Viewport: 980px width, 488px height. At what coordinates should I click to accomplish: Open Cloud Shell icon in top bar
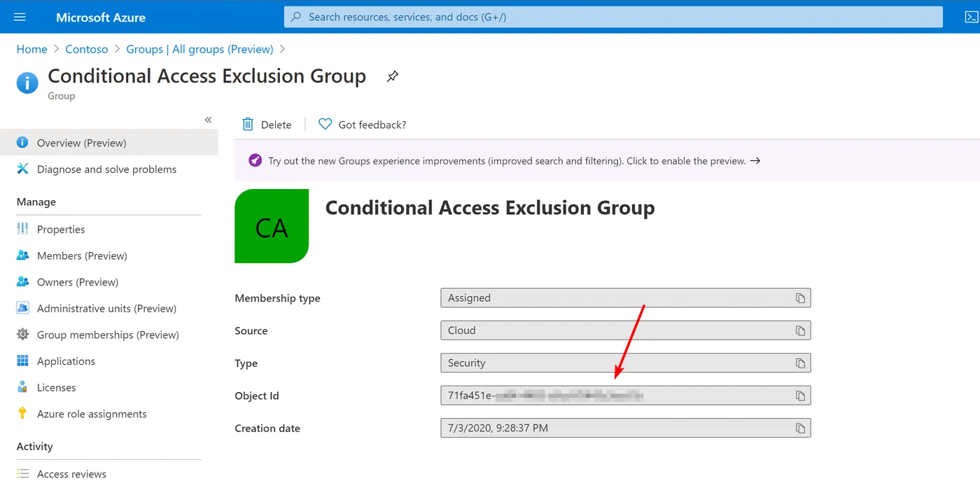pos(972,17)
